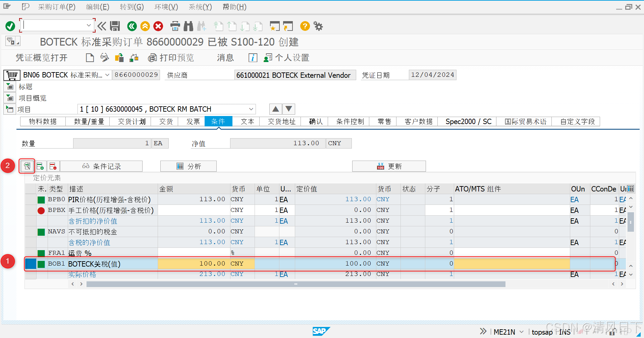
Task: Open the 采购订单(P) menu
Action: [57, 7]
